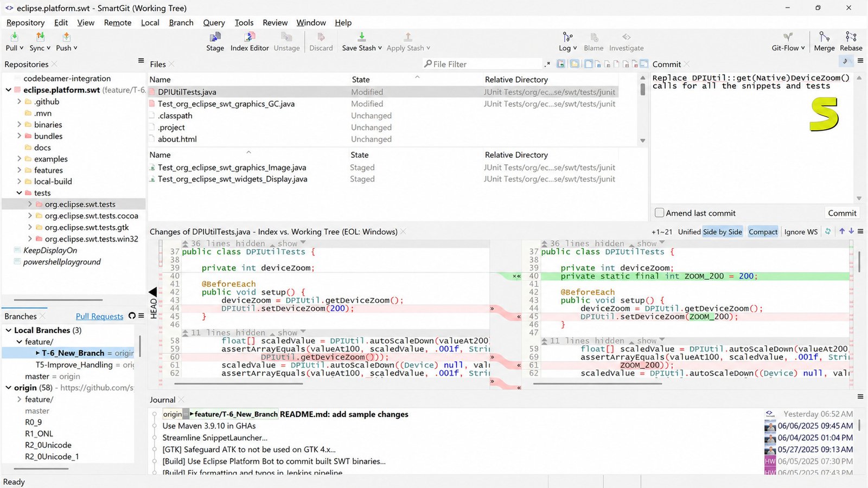Open the Journal panel hamburger menu
Viewport: 868px width, 488px height.
(860, 396)
